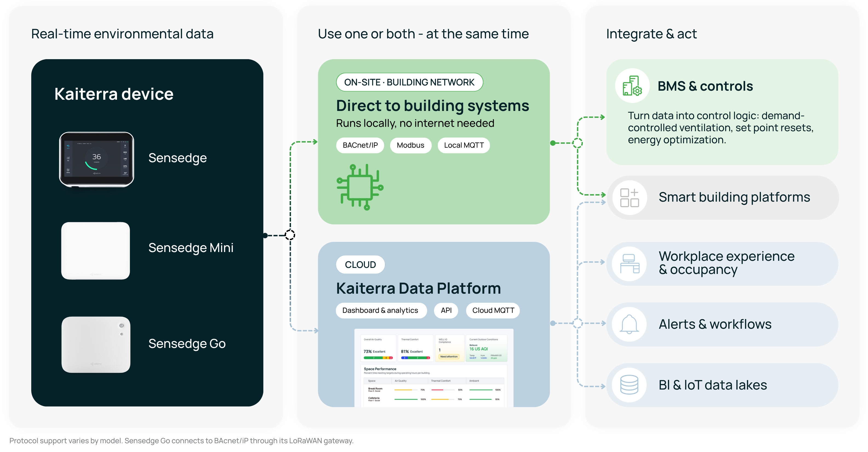Viewport: 868px width, 452px height.
Task: Click the green circuit chip icon
Action: [360, 187]
